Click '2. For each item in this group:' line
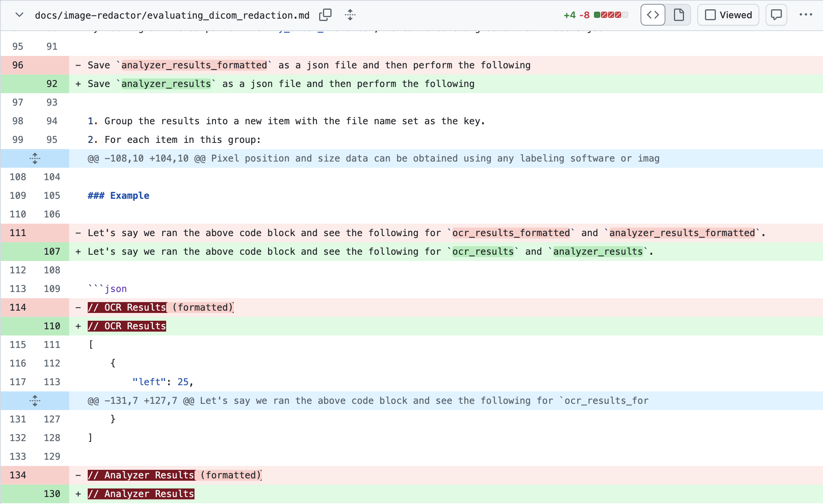 click(174, 140)
